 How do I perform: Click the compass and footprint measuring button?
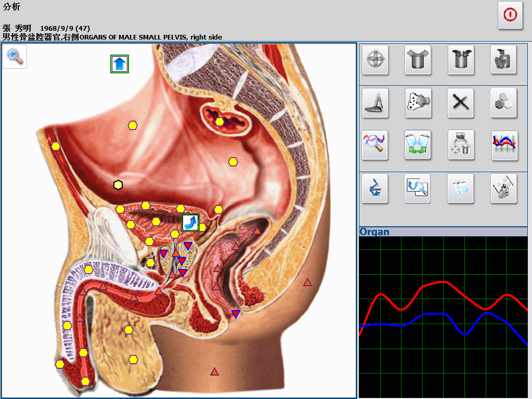[x=375, y=102]
